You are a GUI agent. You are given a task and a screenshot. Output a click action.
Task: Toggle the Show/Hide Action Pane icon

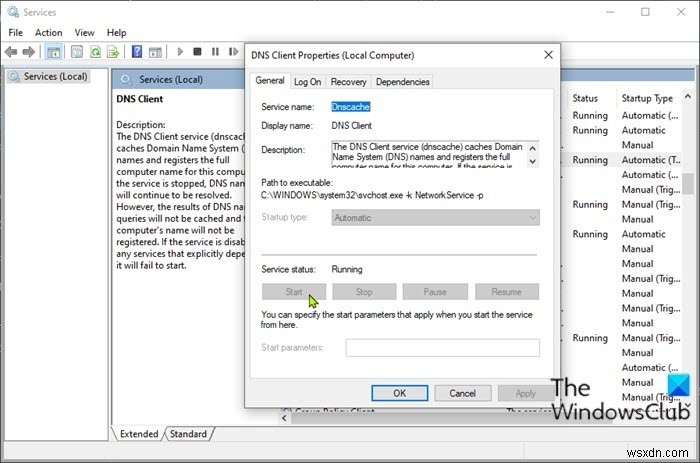pos(155,52)
